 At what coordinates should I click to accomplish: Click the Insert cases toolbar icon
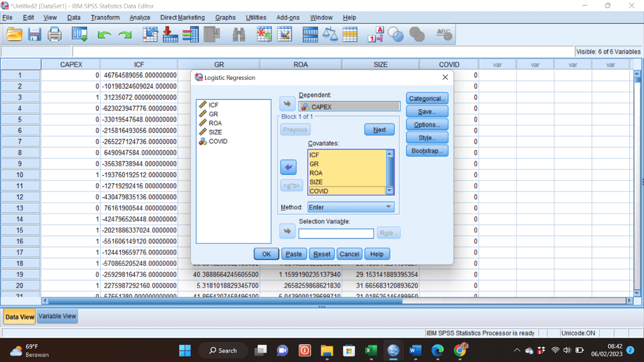click(264, 35)
